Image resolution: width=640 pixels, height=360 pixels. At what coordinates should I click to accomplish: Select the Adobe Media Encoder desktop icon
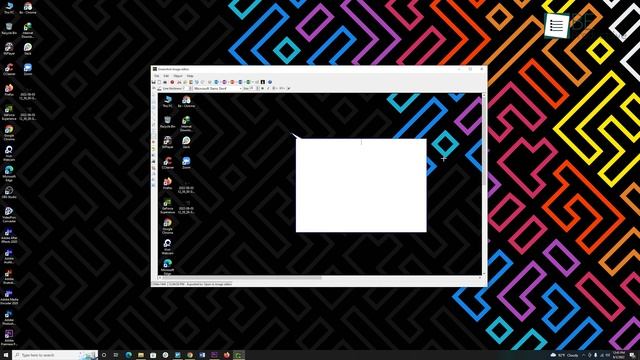click(x=9, y=297)
